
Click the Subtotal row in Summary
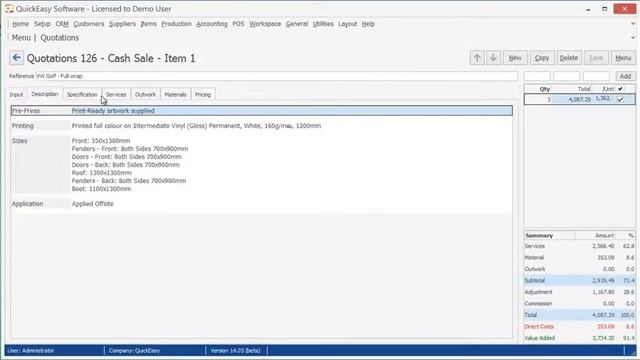tap(580, 281)
